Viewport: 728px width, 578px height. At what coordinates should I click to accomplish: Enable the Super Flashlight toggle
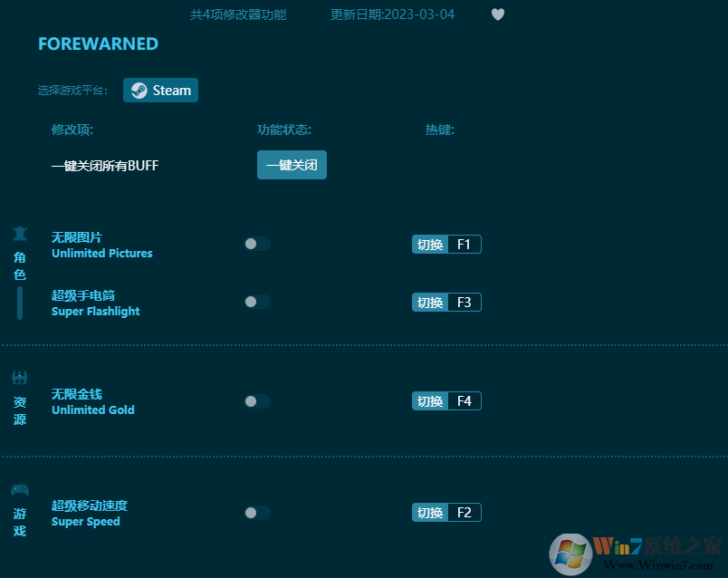256,302
